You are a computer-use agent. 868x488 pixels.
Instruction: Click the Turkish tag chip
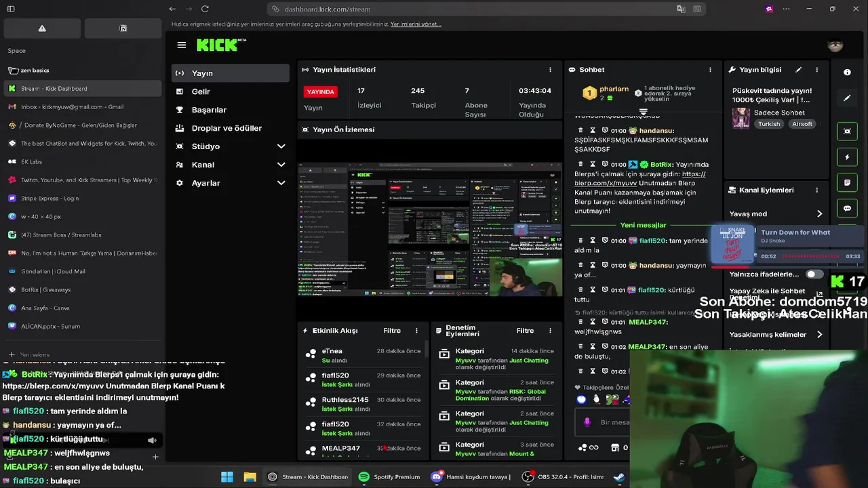[769, 124]
